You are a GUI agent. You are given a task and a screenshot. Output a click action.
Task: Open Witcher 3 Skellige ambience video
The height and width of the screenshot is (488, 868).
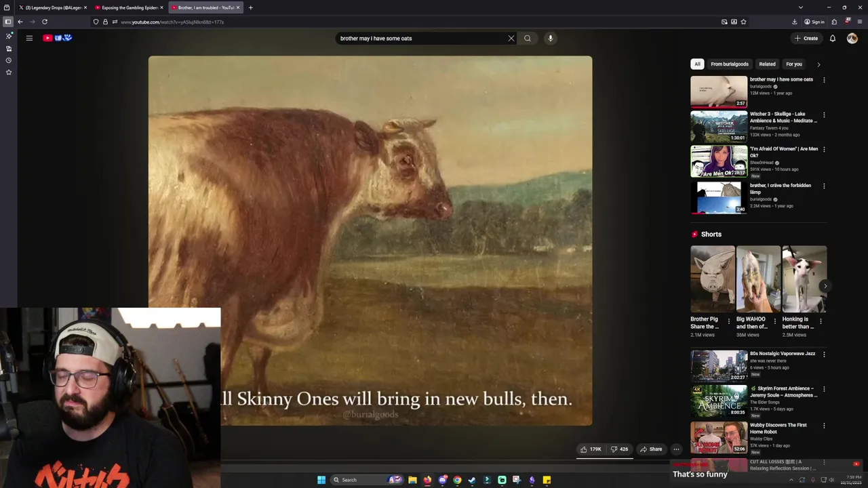[x=719, y=127]
